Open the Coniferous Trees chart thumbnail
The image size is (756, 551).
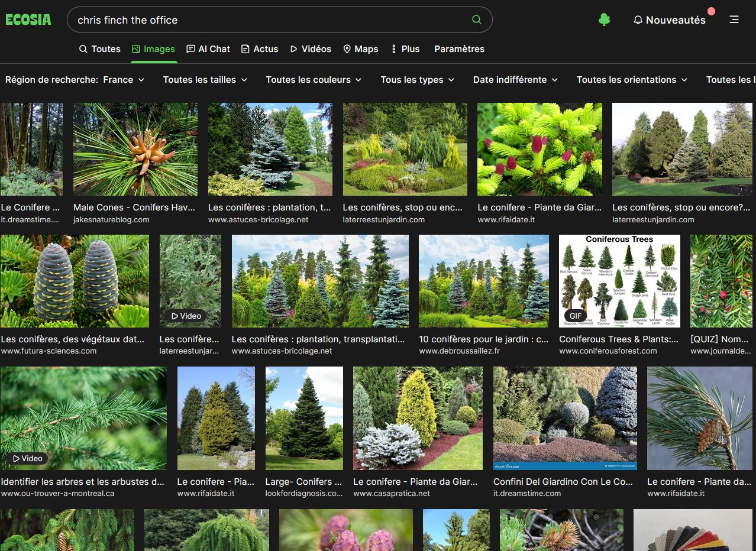pyautogui.click(x=619, y=281)
